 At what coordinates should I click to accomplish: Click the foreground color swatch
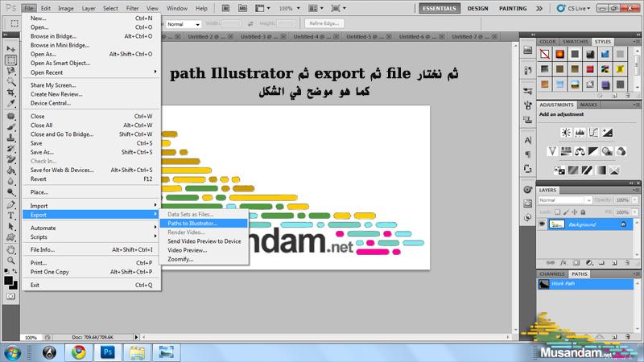(x=8, y=281)
